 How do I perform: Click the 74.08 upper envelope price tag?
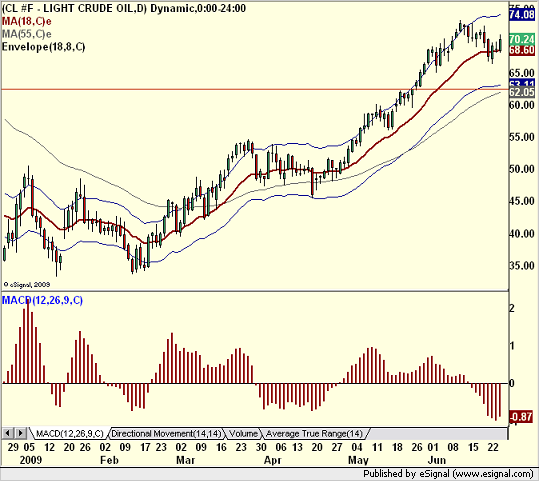pos(522,14)
